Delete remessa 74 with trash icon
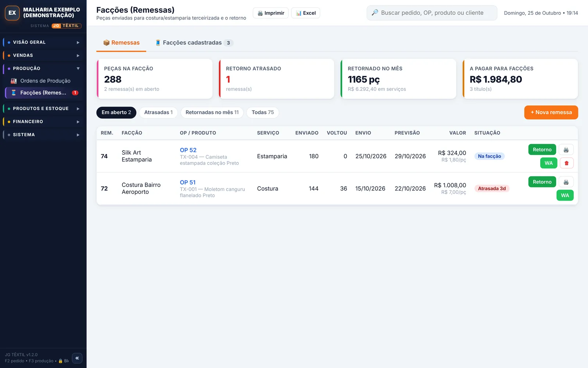This screenshot has width=588, height=368. coord(566,163)
